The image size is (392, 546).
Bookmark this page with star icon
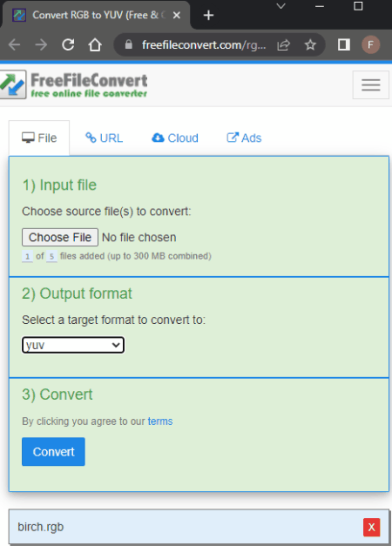pyautogui.click(x=310, y=44)
